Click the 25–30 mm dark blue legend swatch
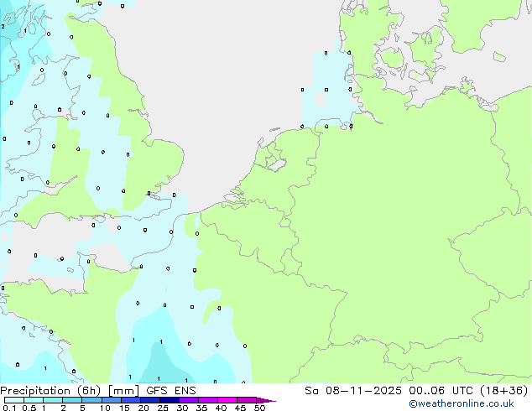This screenshot has width=532, height=411. (x=169, y=400)
